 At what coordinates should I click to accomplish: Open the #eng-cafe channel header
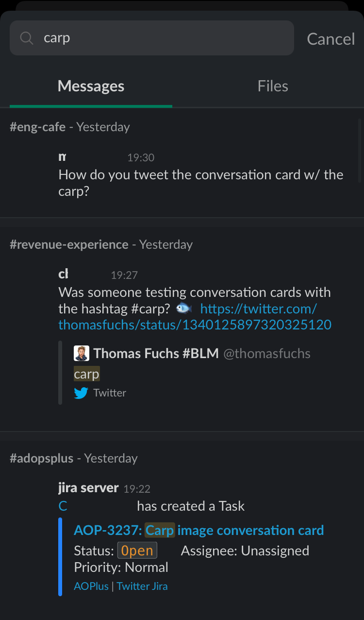pyautogui.click(x=37, y=127)
